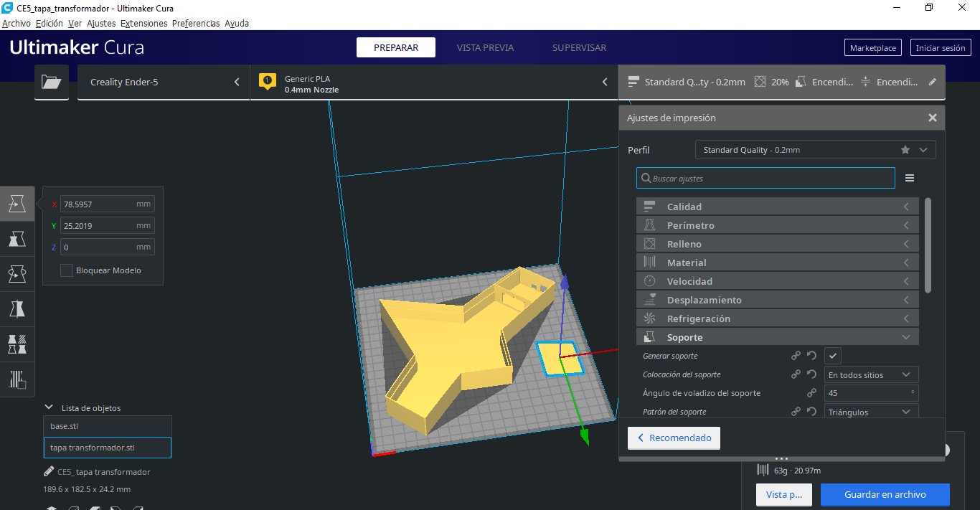980x510 pixels.
Task: Close the Ajustes de impresión panel
Action: 933,118
